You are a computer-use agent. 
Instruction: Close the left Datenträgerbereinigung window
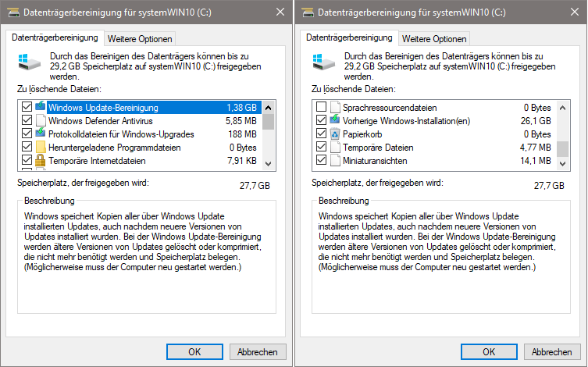280,12
